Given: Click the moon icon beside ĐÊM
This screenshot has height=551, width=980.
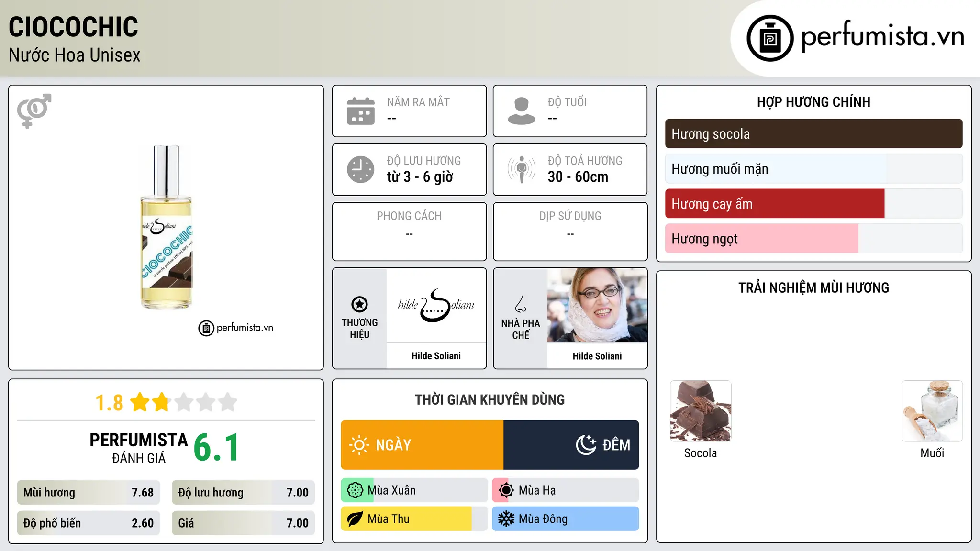Looking at the screenshot, I should click(586, 445).
